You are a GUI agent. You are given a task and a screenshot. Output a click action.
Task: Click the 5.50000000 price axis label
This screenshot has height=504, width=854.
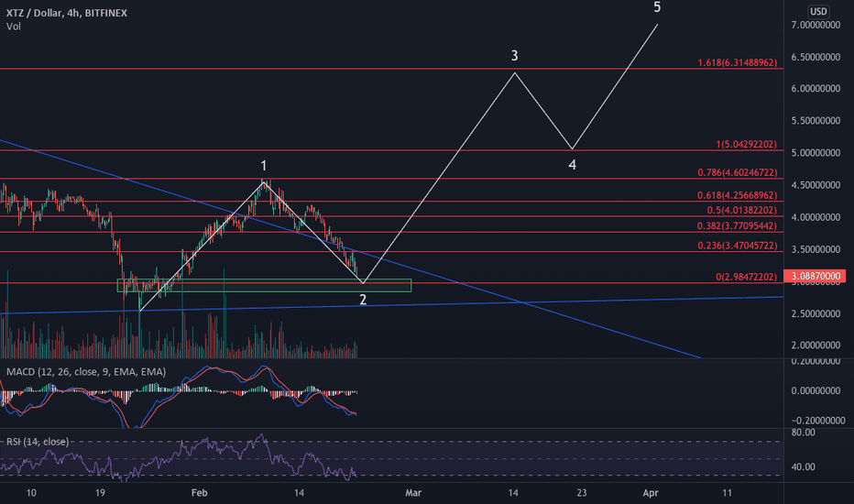pos(816,120)
